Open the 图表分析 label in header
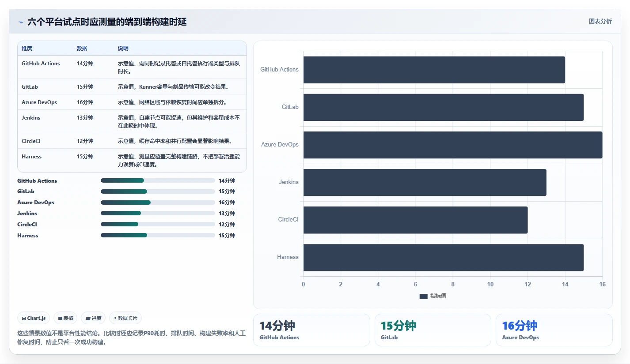630x364 pixels. (600, 21)
